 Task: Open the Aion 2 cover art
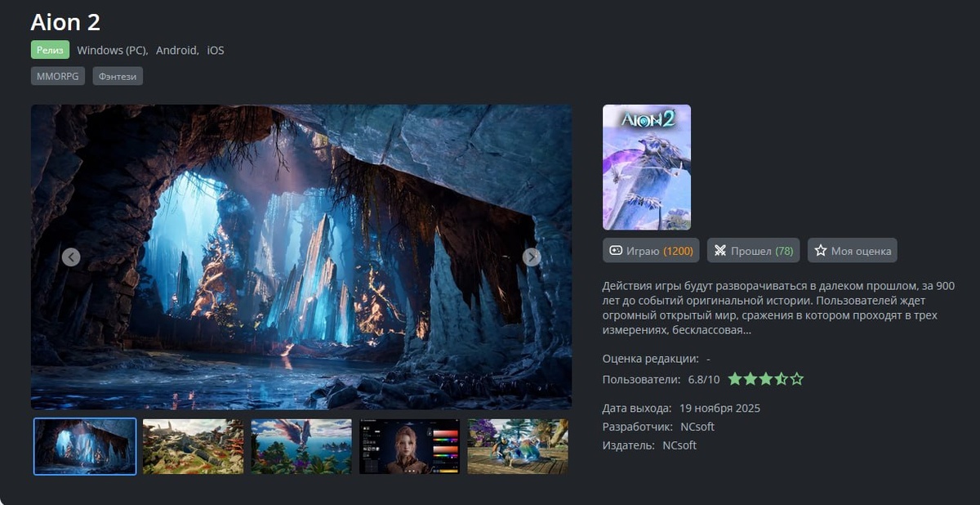[647, 168]
